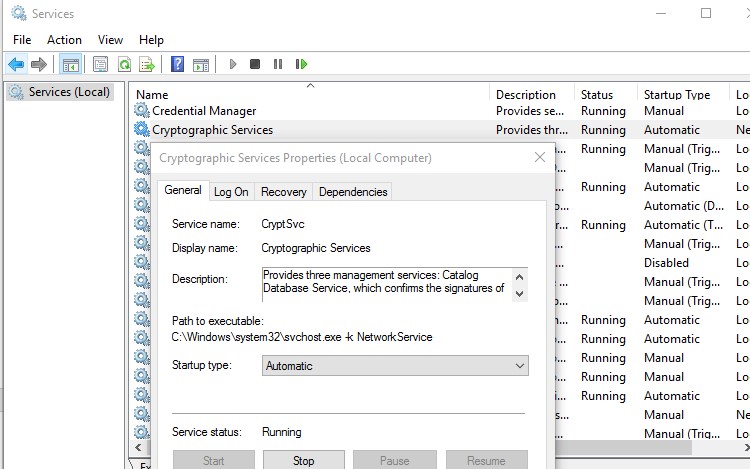
Task: Switch to the Log On tab
Action: click(231, 191)
